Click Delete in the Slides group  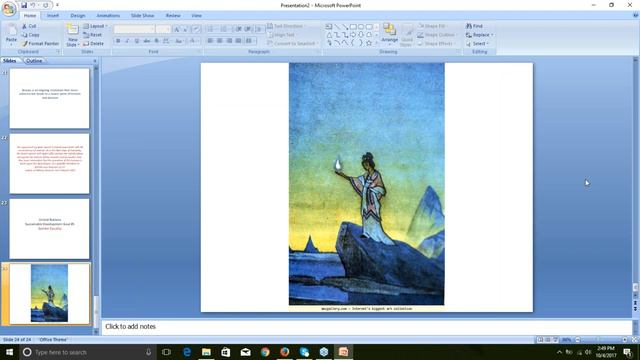[x=93, y=43]
